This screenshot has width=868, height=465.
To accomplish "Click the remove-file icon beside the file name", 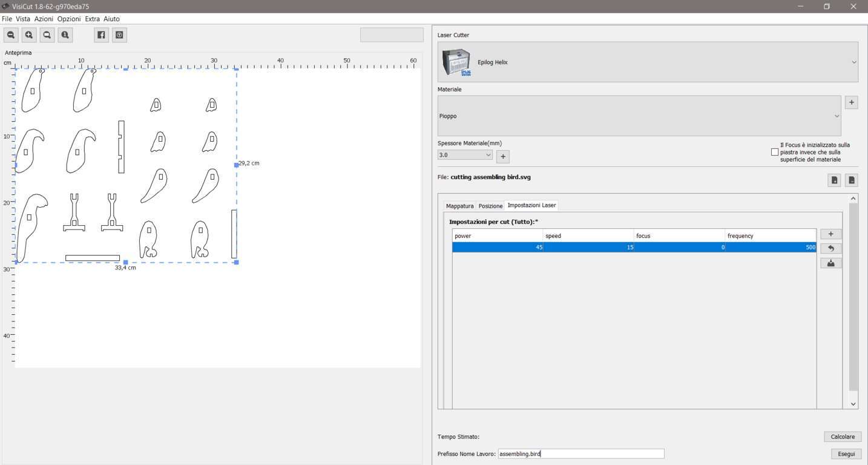I will coord(851,180).
